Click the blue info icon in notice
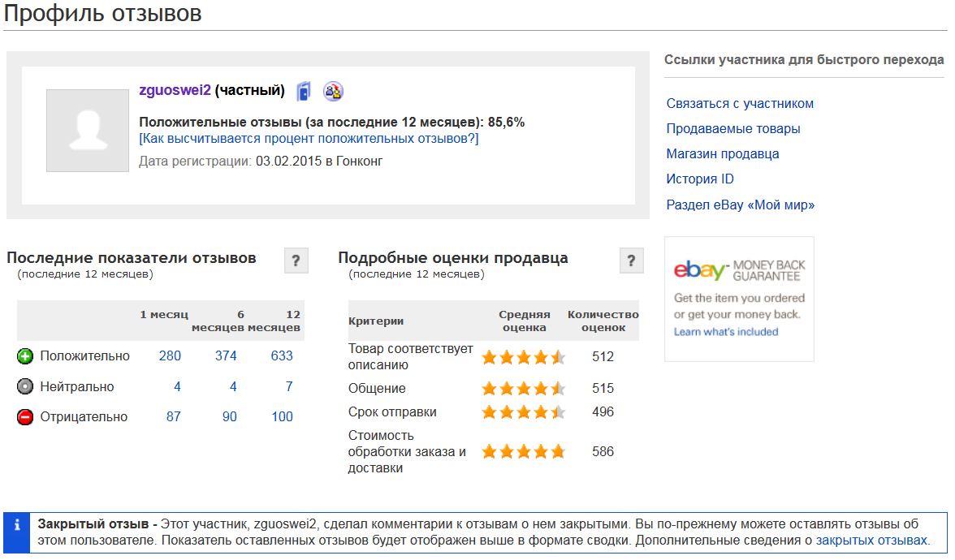This screenshot has height=560, width=955. (x=17, y=524)
